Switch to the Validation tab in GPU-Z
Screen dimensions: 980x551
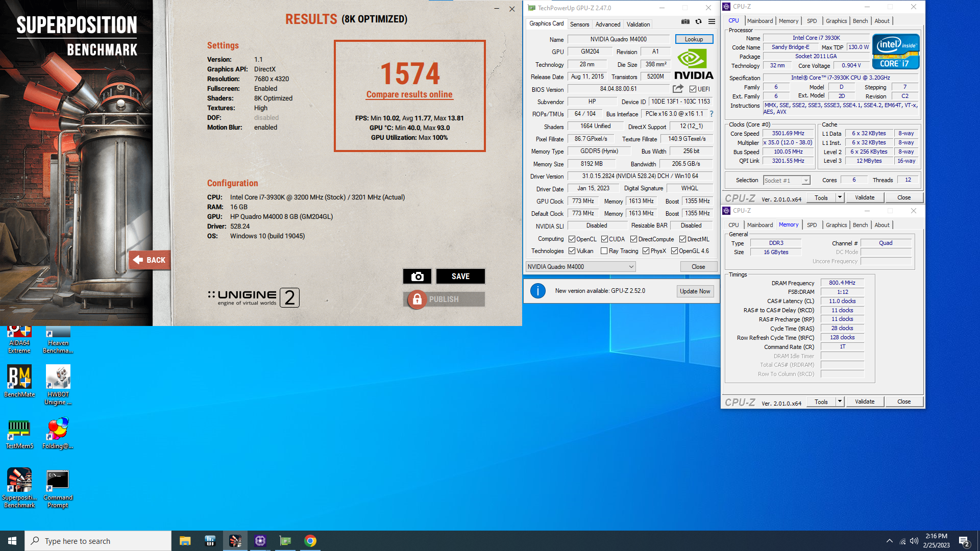coord(638,24)
